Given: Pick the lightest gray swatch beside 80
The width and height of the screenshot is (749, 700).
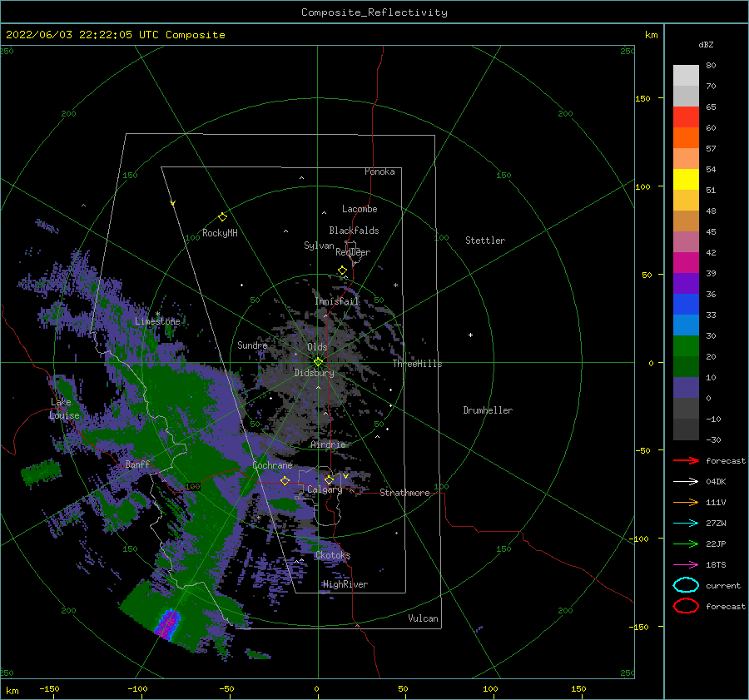Looking at the screenshot, I should (686, 76).
